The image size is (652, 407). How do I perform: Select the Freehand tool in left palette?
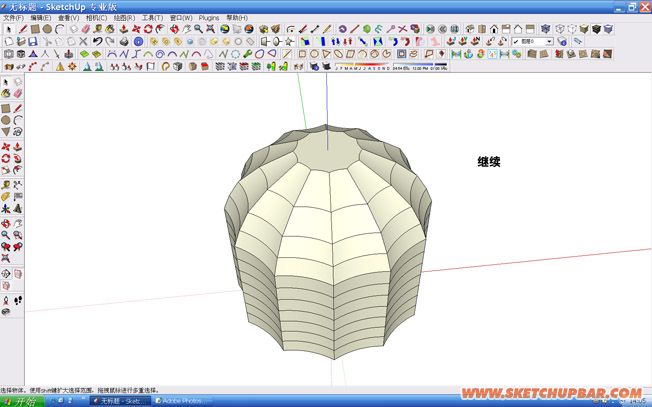click(18, 132)
